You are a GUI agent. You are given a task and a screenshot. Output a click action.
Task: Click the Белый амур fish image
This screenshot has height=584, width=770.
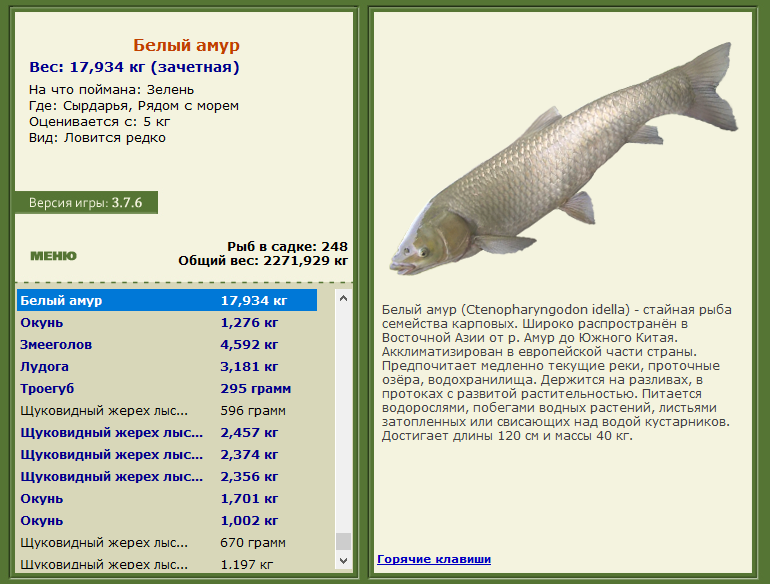pos(563,159)
